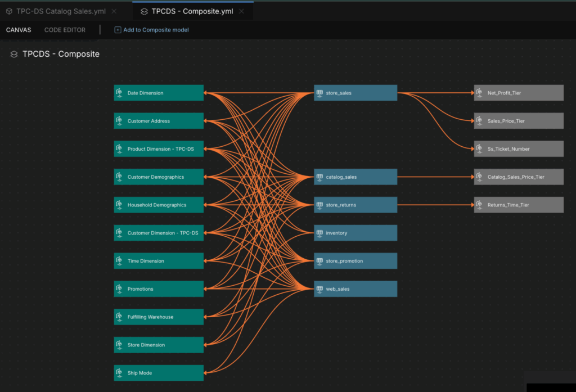Select the catalog_sales label
The image size is (576, 392).
(341, 177)
